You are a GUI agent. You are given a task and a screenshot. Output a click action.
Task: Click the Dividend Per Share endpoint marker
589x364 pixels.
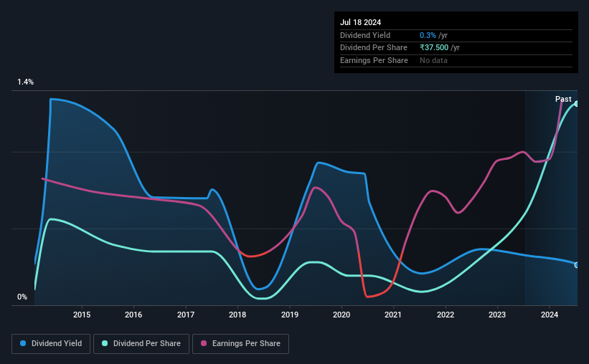(x=577, y=104)
